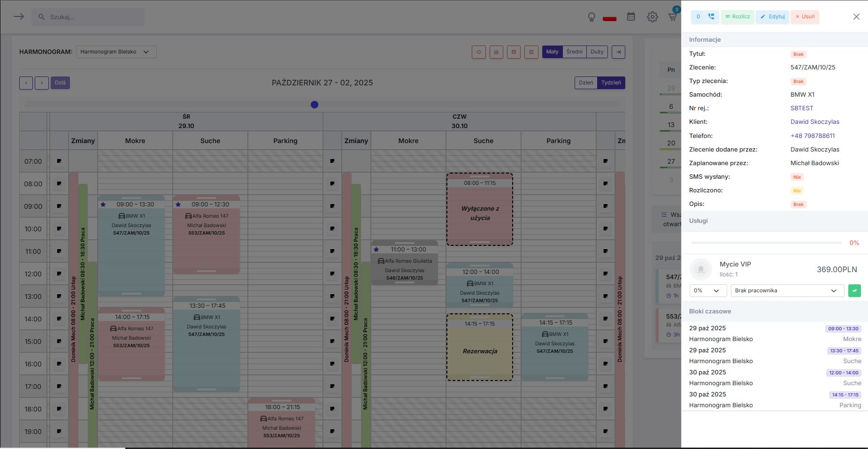Click the Szukaj search field
The image size is (868, 449).
(x=88, y=17)
